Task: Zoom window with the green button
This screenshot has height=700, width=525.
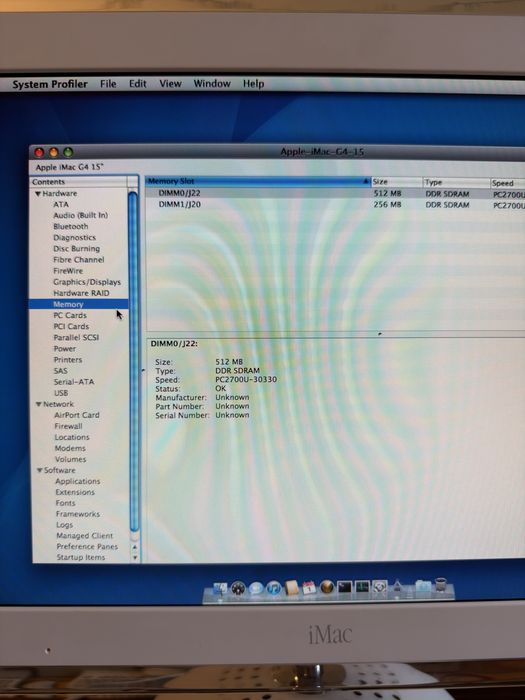Action: (68, 153)
